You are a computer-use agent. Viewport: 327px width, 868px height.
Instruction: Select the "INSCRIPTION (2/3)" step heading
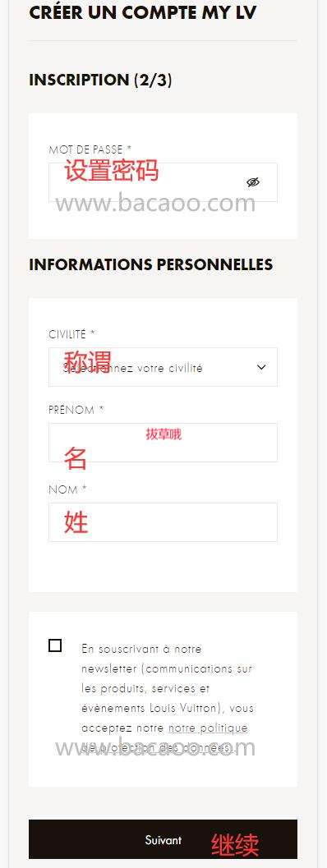100,80
